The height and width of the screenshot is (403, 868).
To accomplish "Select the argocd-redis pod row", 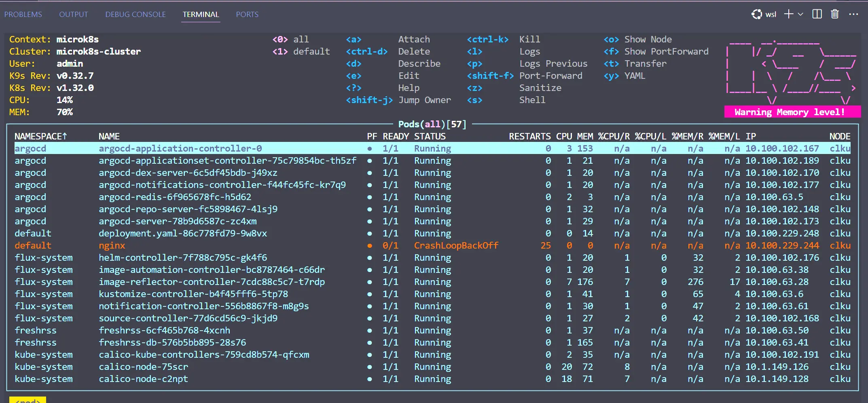I will coord(175,197).
